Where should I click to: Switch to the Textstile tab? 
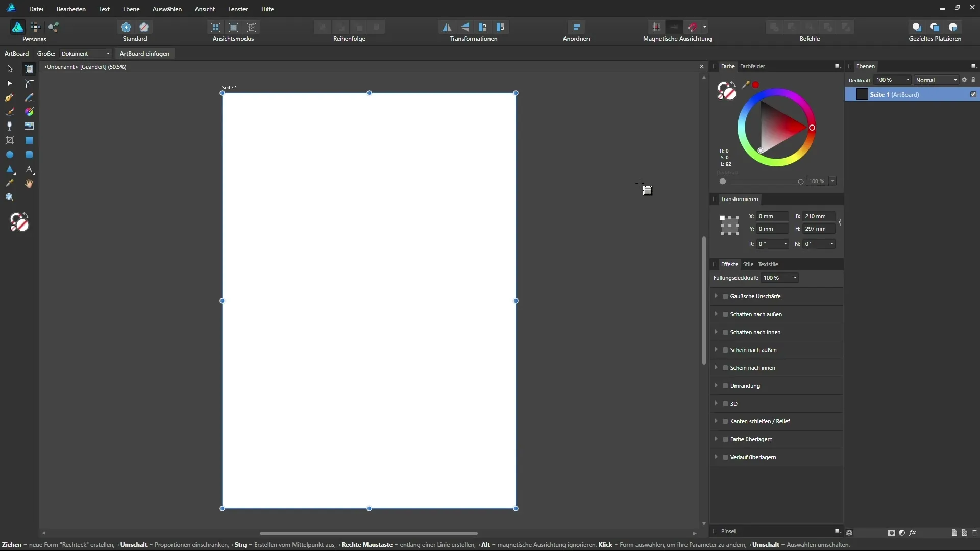click(x=768, y=264)
